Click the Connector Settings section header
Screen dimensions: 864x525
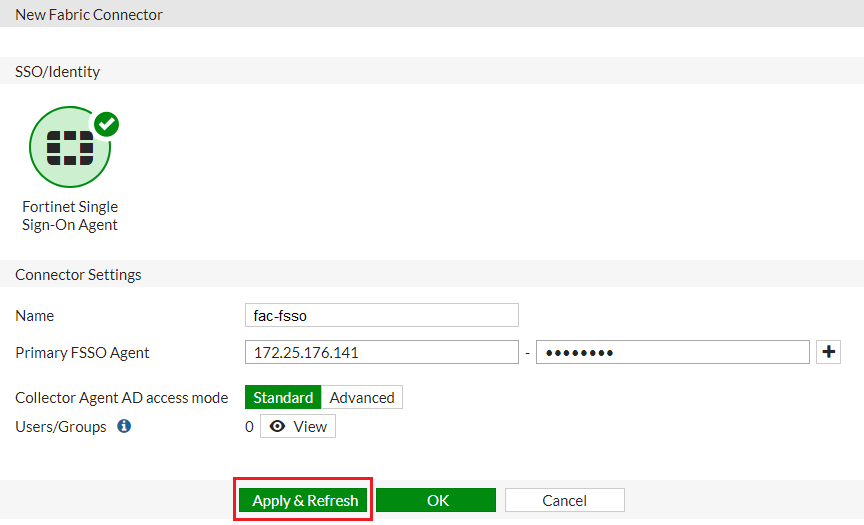tap(78, 274)
